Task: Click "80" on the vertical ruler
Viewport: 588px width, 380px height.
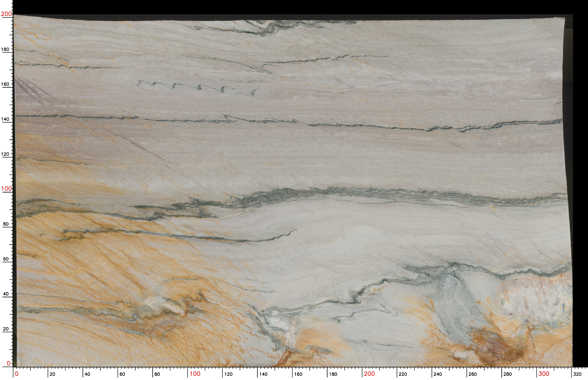Action: [6, 224]
